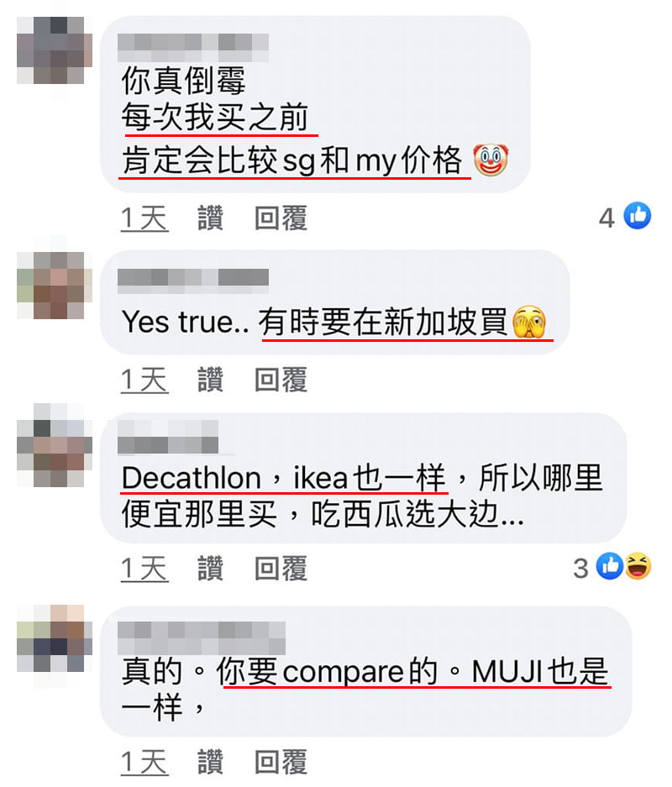Open the 1天 timestamp under 'Yes true' comment
Image resolution: width=672 pixels, height=787 pixels.
tap(144, 380)
